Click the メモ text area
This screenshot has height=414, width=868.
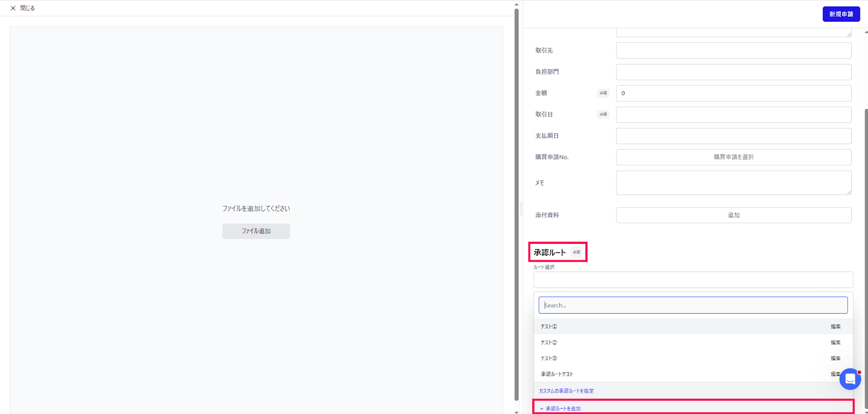pos(733,183)
